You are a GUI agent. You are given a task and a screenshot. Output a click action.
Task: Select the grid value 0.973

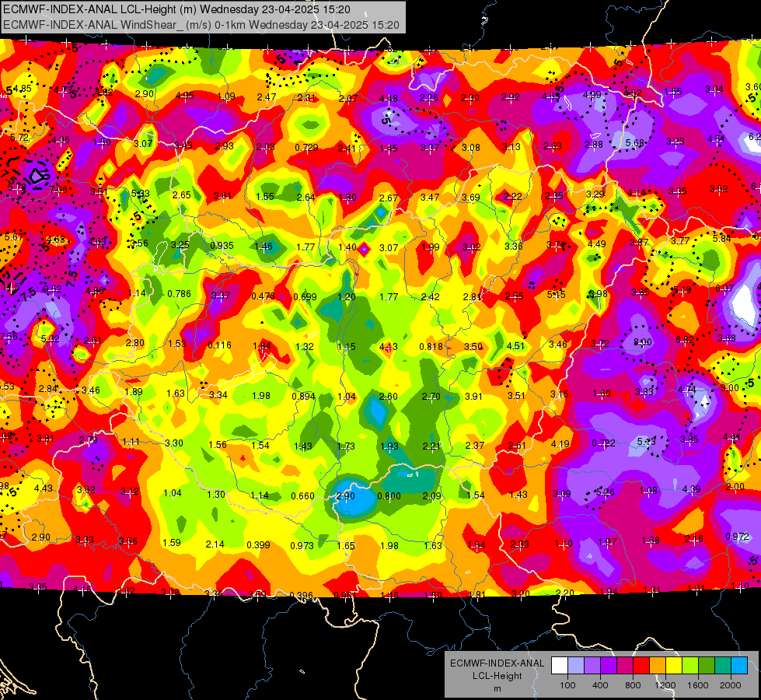tap(302, 545)
